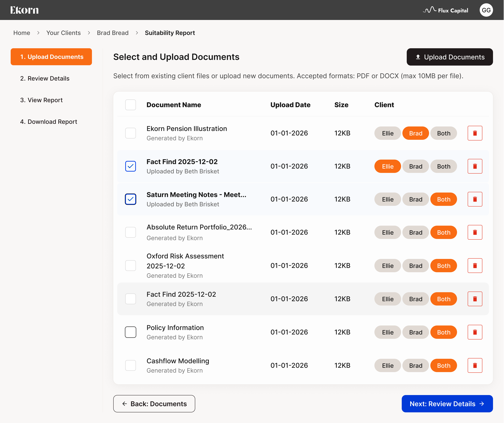Select Ellie for Absolute Return Portfolio
Screen dimensions: 504x423
point(388,233)
